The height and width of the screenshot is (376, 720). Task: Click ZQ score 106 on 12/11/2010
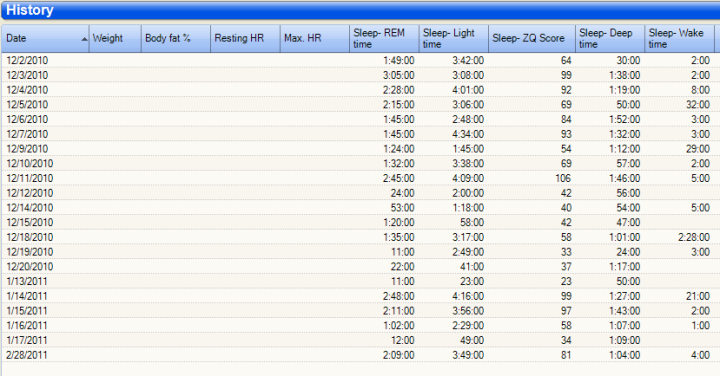point(563,178)
